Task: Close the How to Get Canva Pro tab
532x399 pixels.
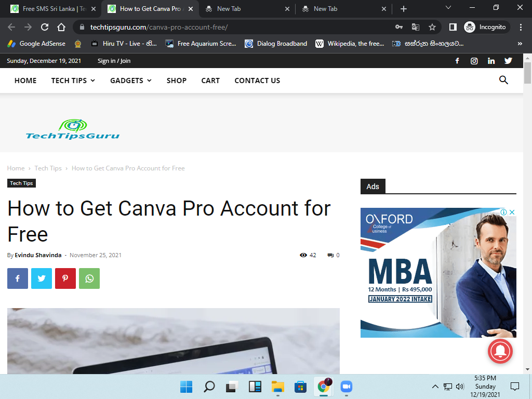Action: click(191, 9)
